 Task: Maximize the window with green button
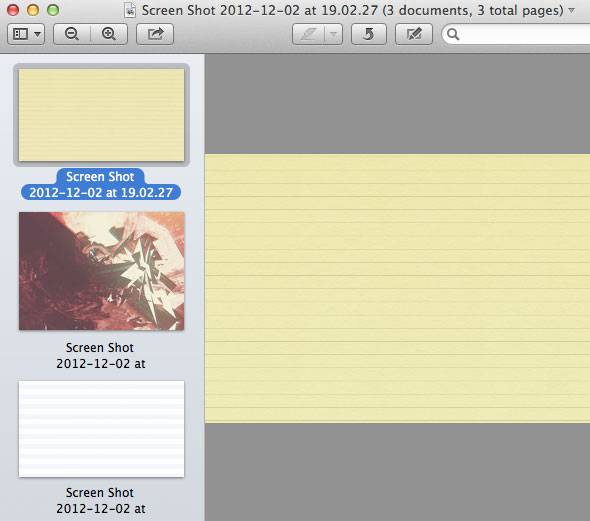53,10
